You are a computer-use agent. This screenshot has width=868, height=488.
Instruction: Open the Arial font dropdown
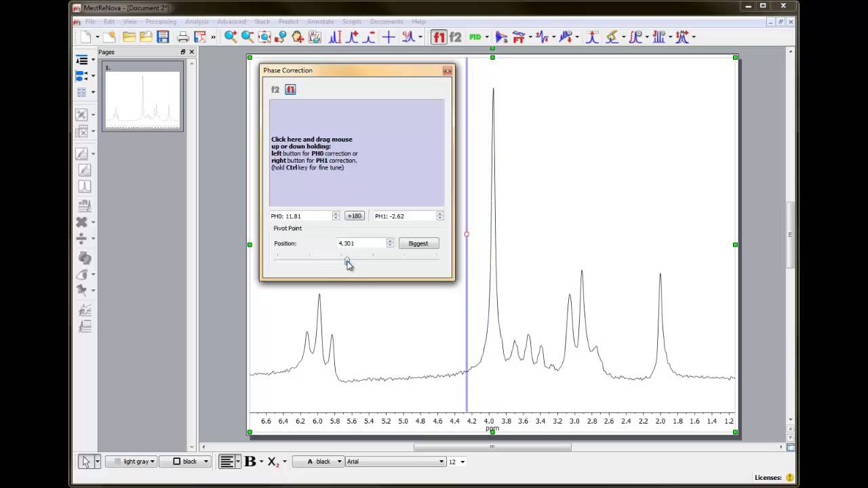click(x=395, y=462)
